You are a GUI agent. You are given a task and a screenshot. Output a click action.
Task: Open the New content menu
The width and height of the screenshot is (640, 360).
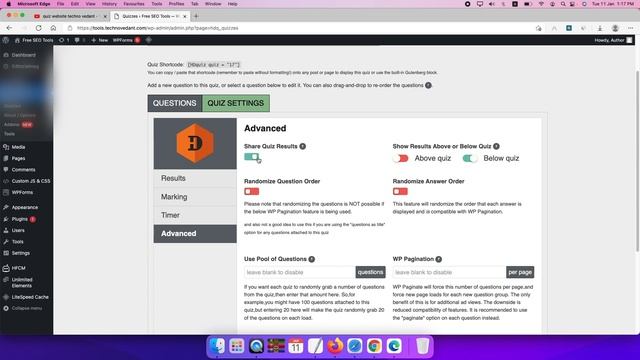click(x=100, y=40)
